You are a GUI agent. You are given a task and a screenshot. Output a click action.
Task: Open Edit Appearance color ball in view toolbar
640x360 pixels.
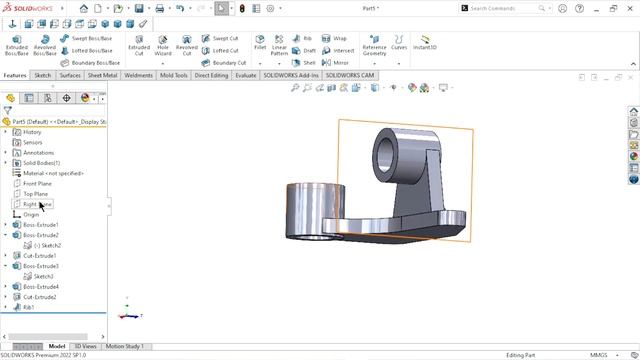[x=412, y=87]
